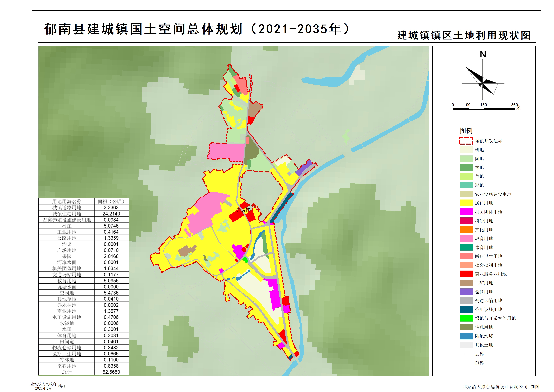Click the value 1.6344 in the table
The width and height of the screenshot is (554, 392).
[111, 268]
